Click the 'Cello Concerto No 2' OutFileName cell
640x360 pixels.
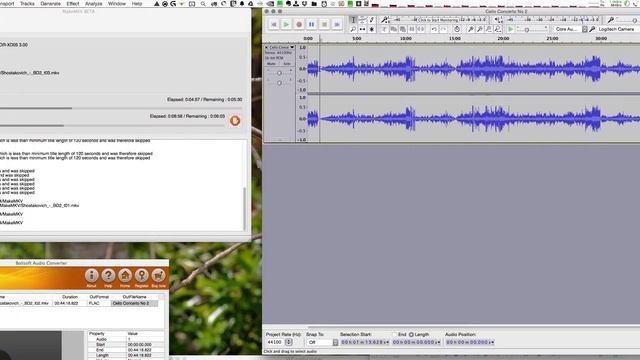tap(134, 303)
